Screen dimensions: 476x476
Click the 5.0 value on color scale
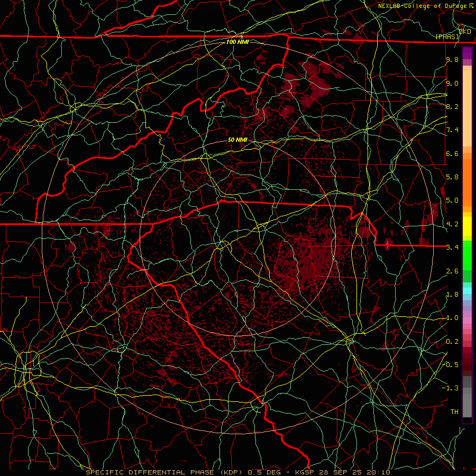452,200
